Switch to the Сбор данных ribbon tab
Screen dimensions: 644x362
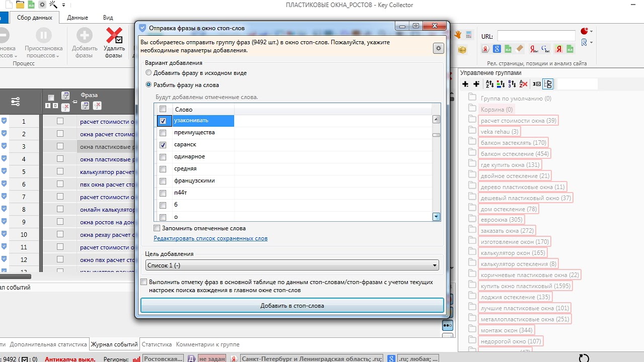click(34, 18)
